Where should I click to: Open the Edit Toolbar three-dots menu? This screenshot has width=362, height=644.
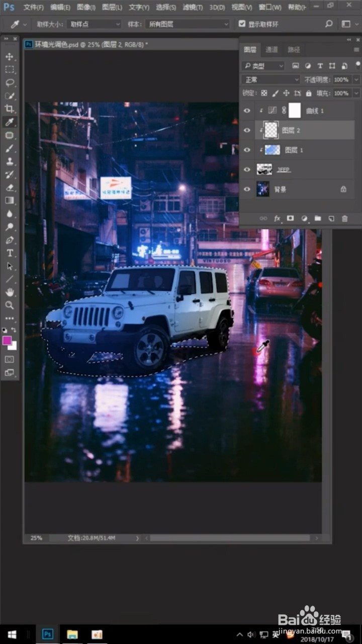point(10,318)
